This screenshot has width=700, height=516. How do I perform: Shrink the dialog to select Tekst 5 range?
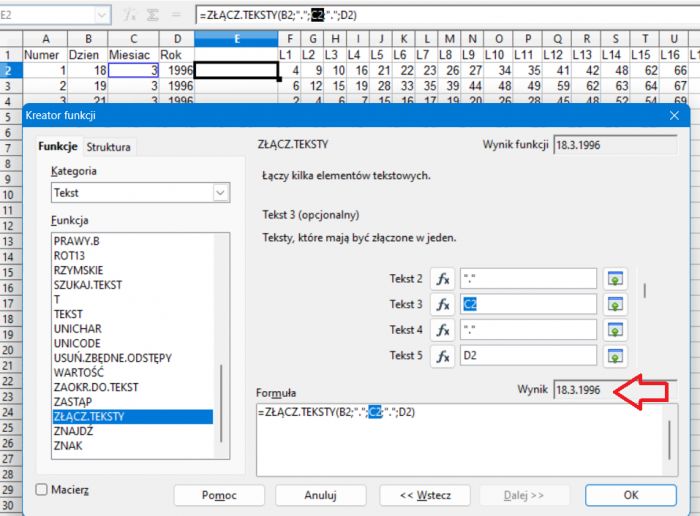[x=615, y=356]
